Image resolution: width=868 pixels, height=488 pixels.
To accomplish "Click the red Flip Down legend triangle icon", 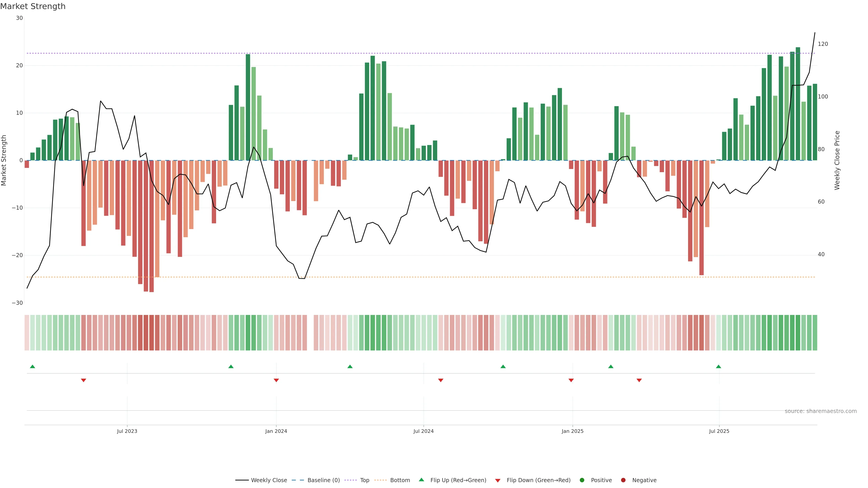I will click(498, 481).
